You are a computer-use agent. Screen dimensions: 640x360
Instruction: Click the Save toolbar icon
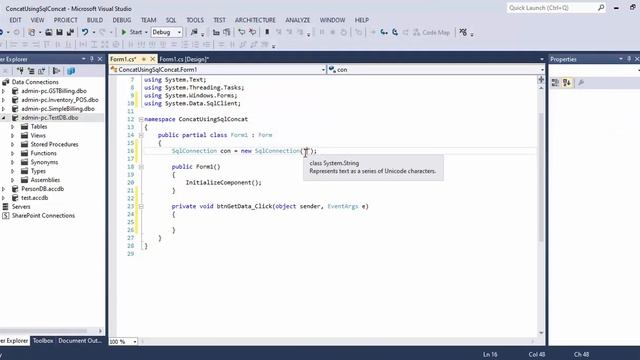(x=59, y=32)
